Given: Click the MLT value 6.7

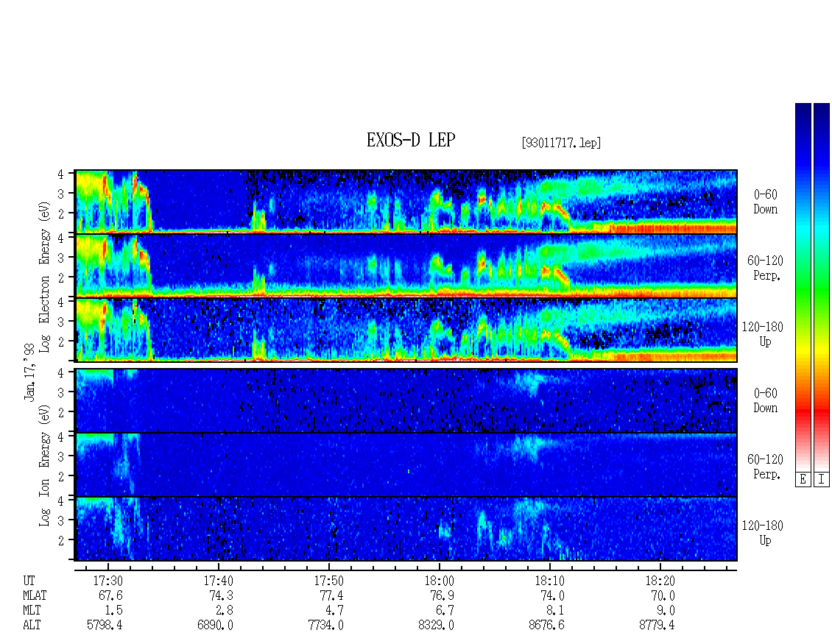Looking at the screenshot, I should [445, 611].
